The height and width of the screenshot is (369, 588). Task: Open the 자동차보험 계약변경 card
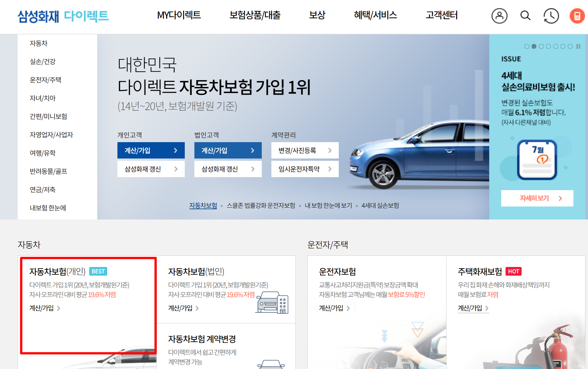pos(202,339)
